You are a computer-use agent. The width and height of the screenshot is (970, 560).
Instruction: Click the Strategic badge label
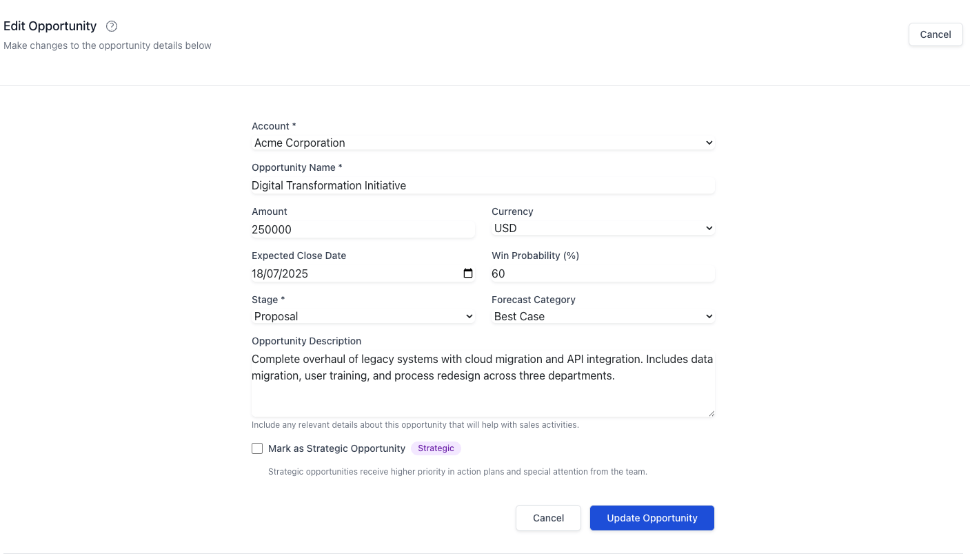[x=436, y=448]
